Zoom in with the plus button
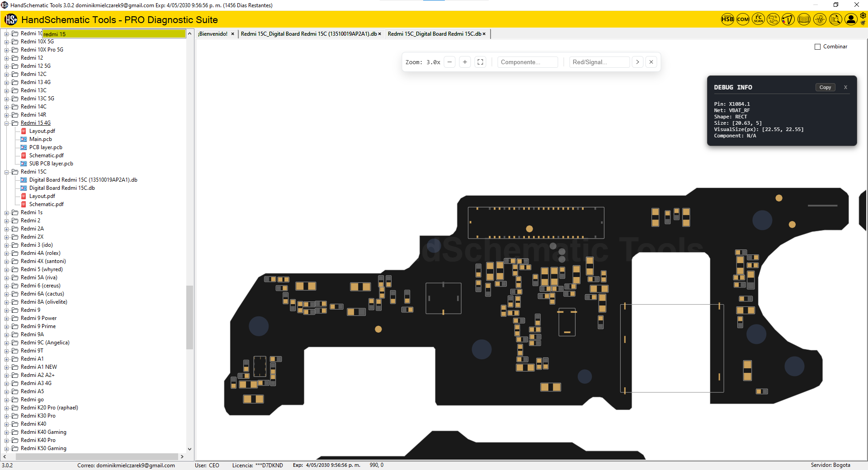 [465, 62]
